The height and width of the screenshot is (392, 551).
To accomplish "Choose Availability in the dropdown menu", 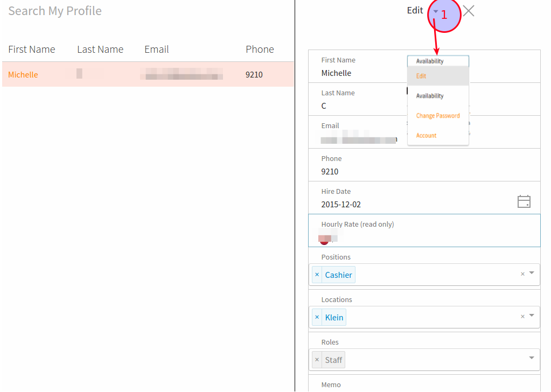I will tap(430, 96).
